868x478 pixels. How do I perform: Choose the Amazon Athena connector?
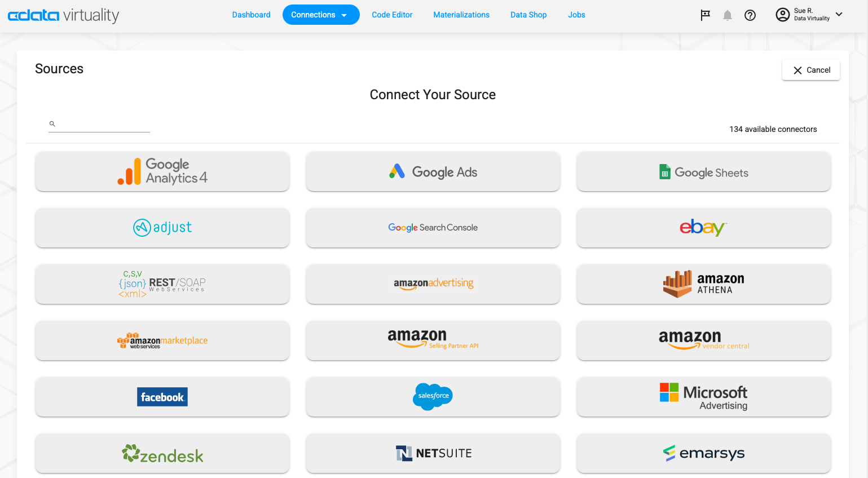coord(703,284)
